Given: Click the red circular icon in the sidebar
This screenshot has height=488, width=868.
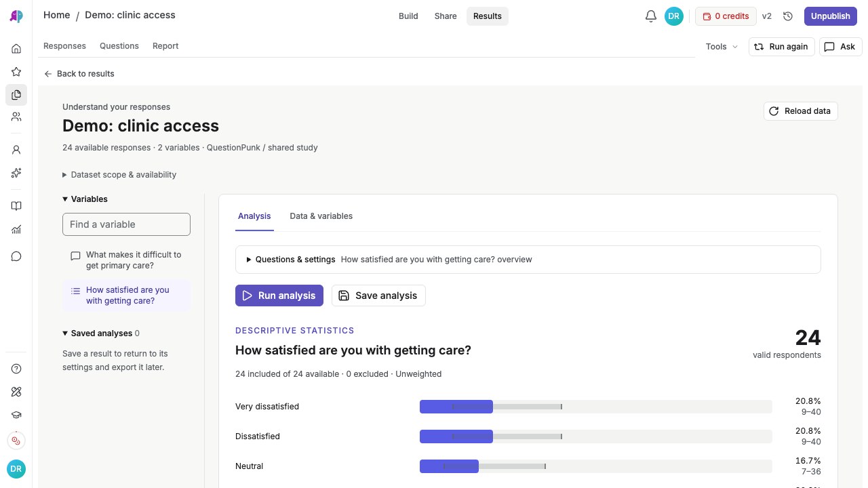Looking at the screenshot, I should pyautogui.click(x=16, y=441).
